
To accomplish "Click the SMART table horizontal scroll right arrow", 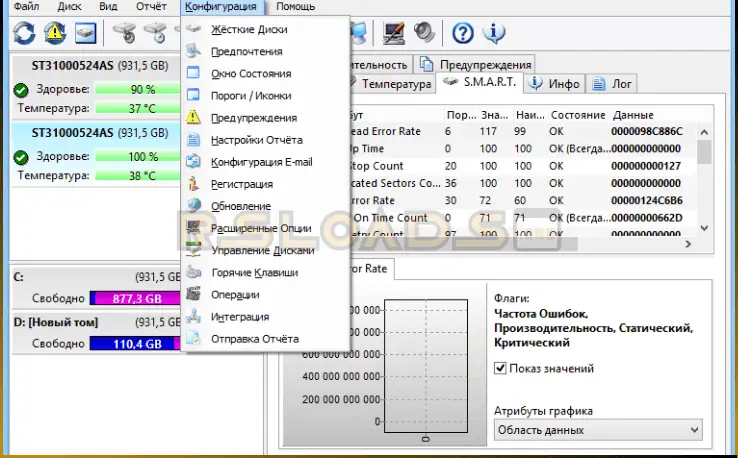I will click(x=689, y=244).
